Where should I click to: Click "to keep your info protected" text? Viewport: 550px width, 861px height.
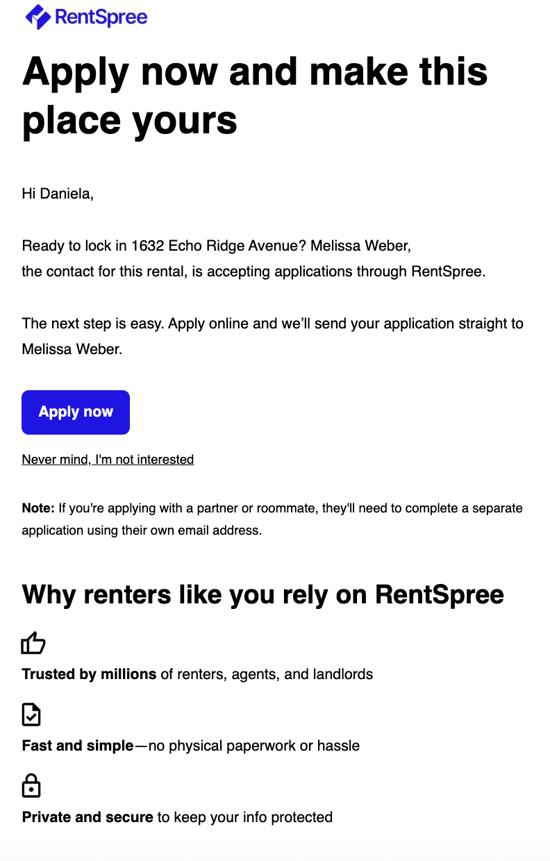(245, 817)
